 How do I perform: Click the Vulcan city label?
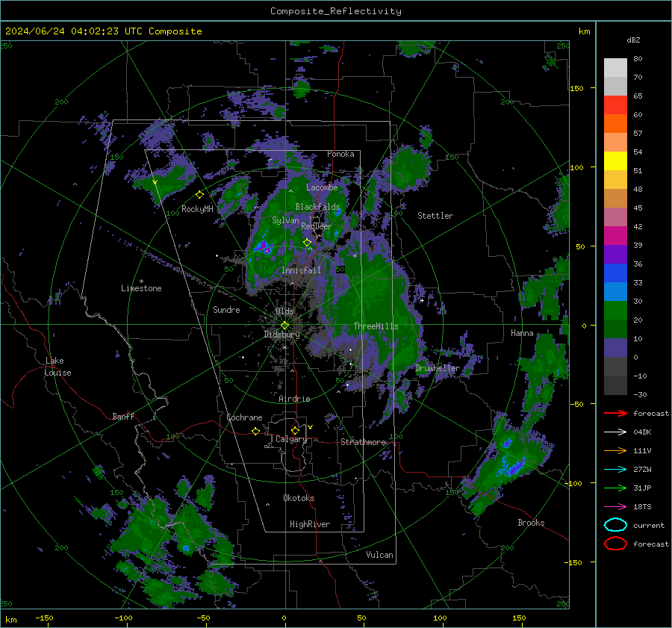[380, 555]
